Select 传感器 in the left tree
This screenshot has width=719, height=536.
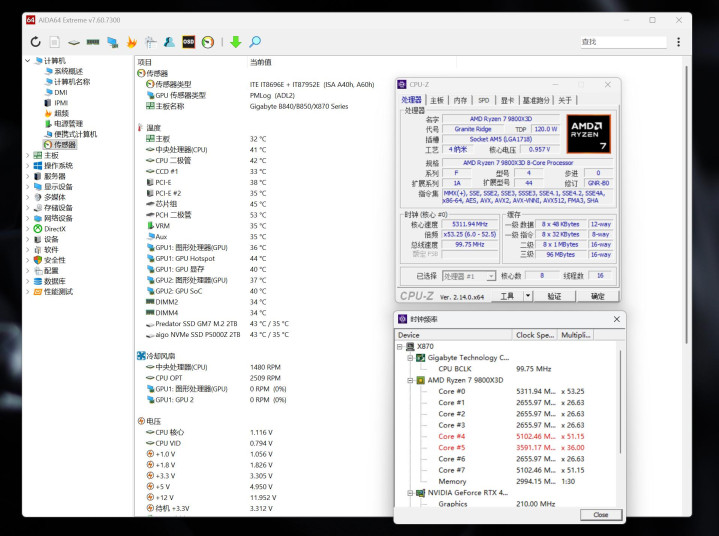64,144
